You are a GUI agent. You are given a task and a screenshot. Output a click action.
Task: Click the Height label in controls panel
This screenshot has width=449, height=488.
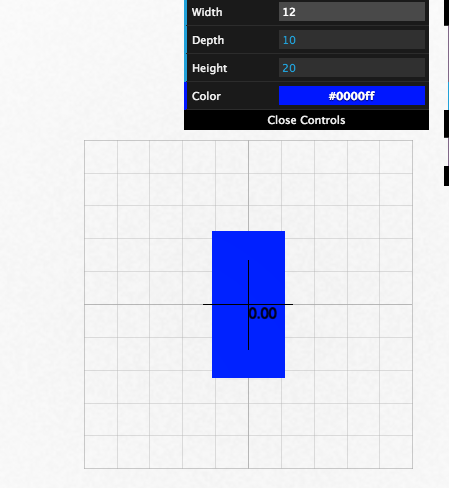[209, 68]
